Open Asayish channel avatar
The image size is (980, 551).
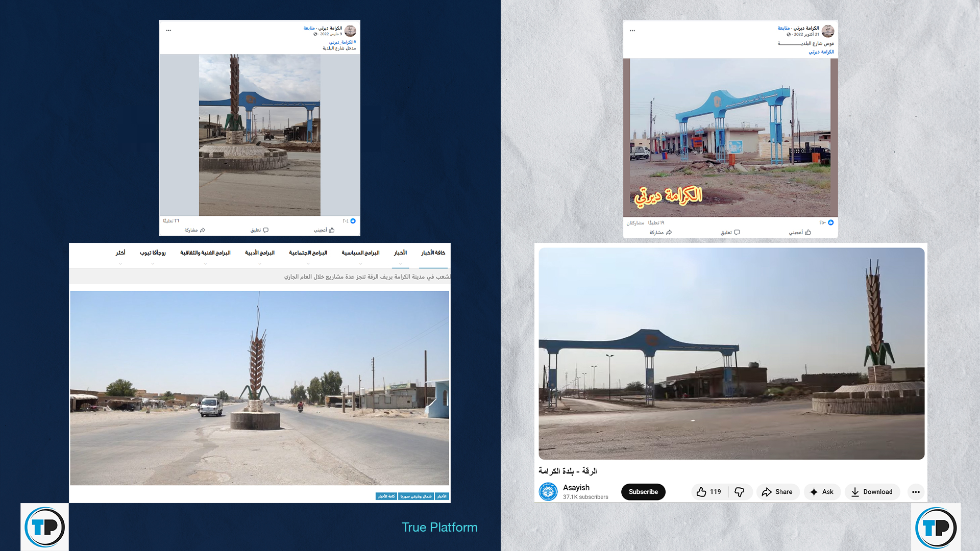548,492
